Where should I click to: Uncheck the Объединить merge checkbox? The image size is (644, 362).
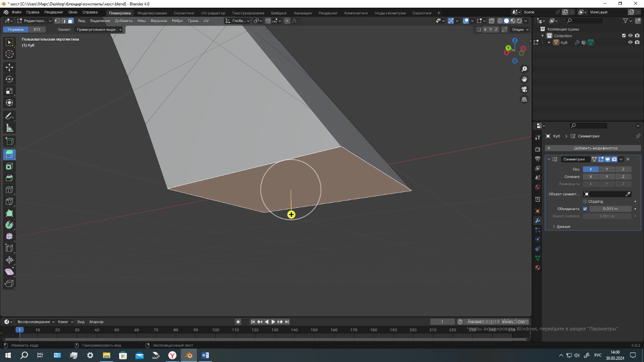pos(585,209)
